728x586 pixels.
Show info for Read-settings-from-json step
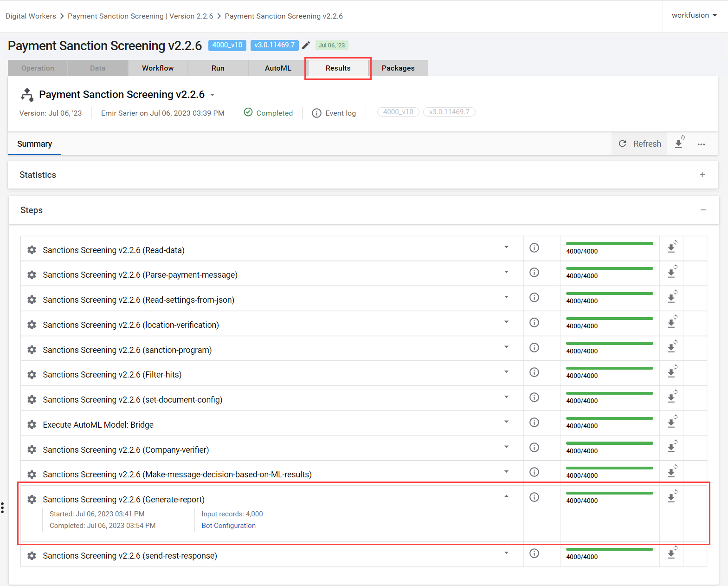point(535,297)
